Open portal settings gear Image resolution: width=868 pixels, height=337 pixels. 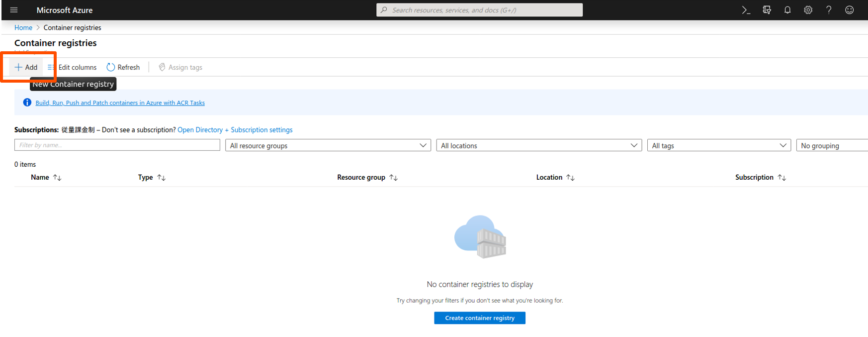tap(808, 10)
